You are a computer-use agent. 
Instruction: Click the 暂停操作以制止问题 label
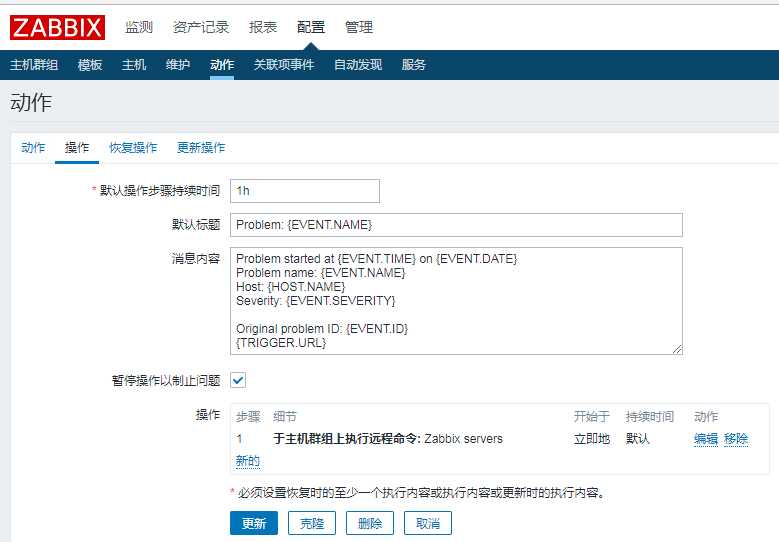pyautogui.click(x=166, y=381)
